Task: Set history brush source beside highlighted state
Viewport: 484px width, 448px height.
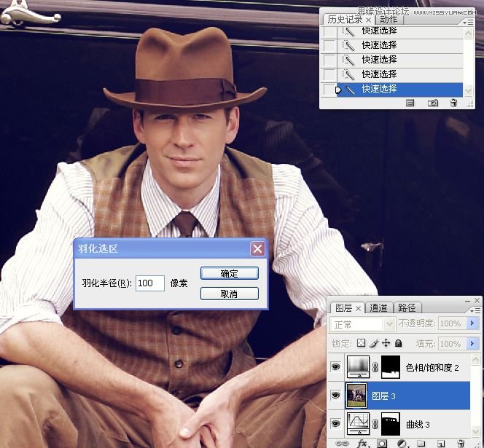Action: click(329, 90)
